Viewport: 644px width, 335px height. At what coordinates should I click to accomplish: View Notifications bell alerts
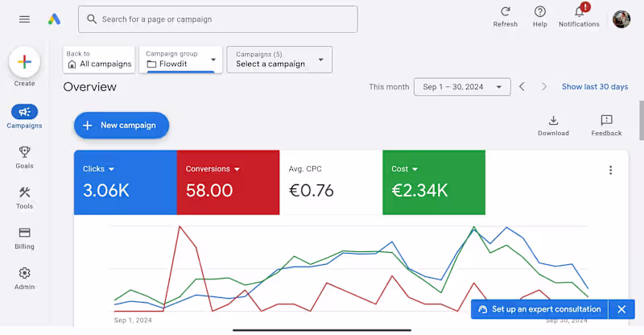pos(579,12)
